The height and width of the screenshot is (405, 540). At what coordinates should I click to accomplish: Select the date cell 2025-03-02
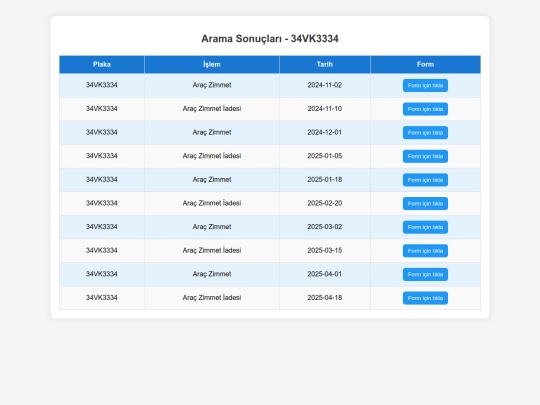325,227
